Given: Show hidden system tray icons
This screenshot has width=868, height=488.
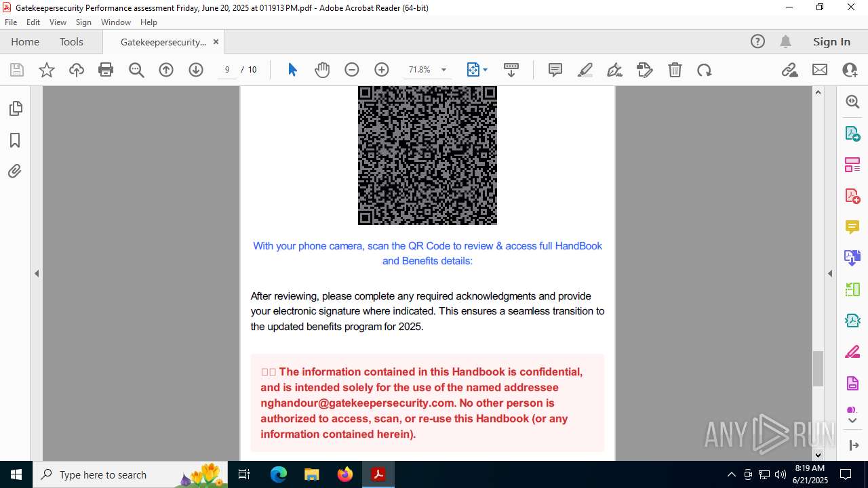Looking at the screenshot, I should [732, 474].
